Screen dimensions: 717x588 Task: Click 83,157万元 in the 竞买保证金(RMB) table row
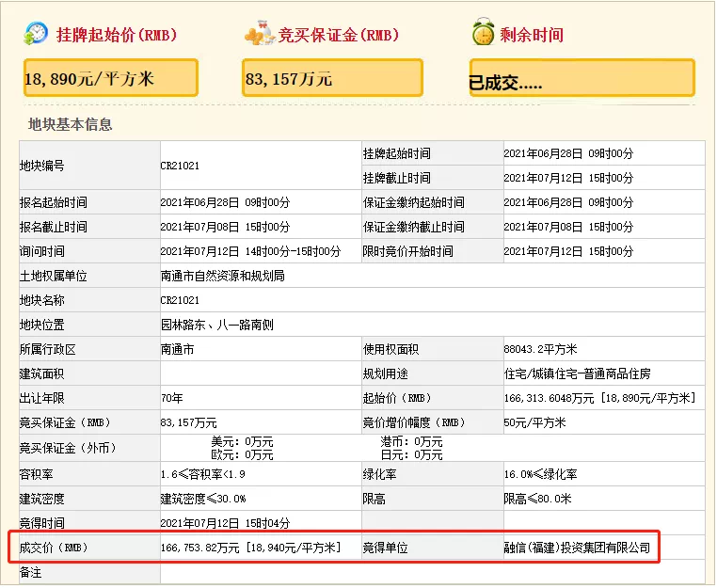(189, 423)
